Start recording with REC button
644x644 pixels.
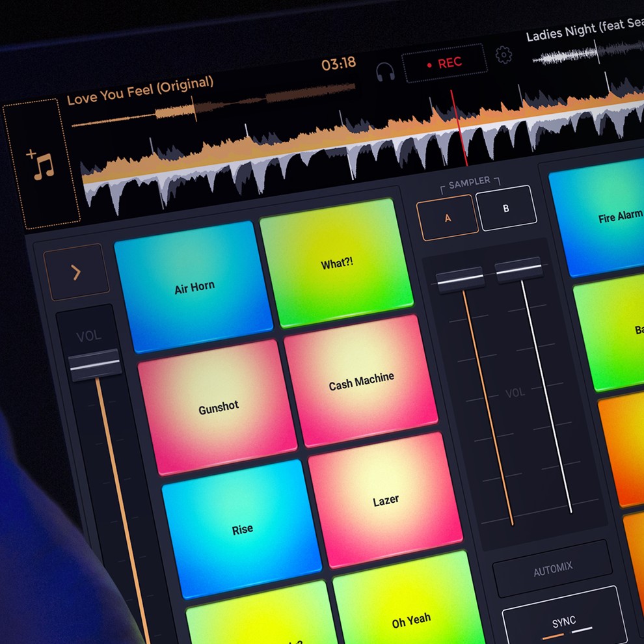[x=444, y=63]
